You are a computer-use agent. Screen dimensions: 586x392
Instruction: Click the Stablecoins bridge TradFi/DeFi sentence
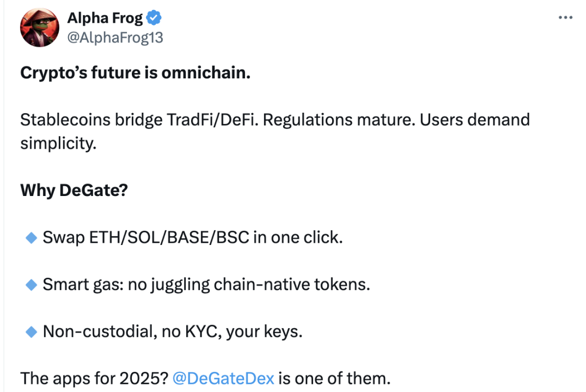pos(139,120)
